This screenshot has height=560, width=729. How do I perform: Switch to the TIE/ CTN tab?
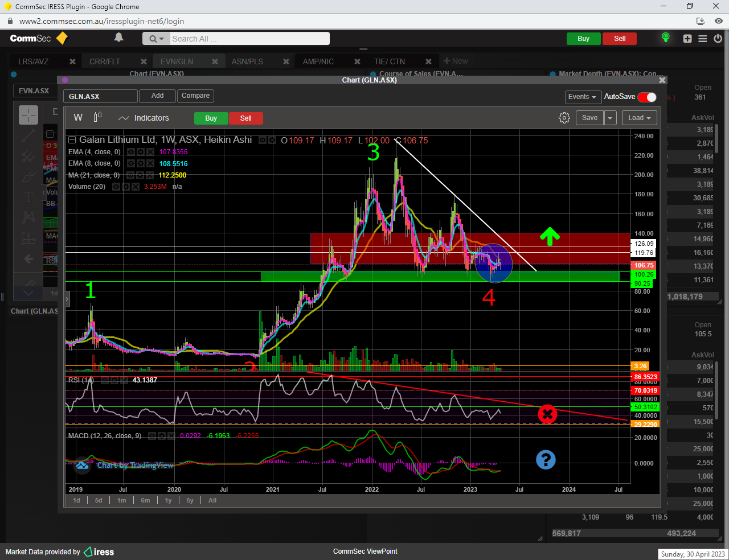click(x=390, y=61)
